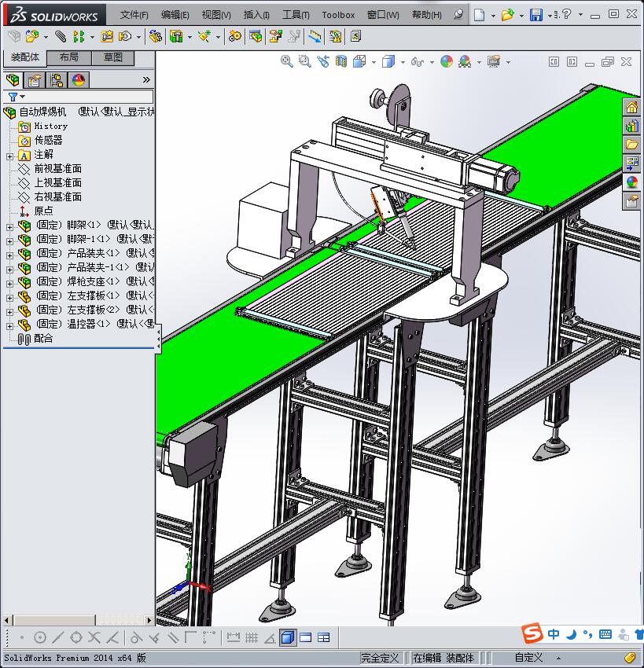Click the Linear Component Pattern icon
Viewport: 644px width, 668px height.
(79, 36)
